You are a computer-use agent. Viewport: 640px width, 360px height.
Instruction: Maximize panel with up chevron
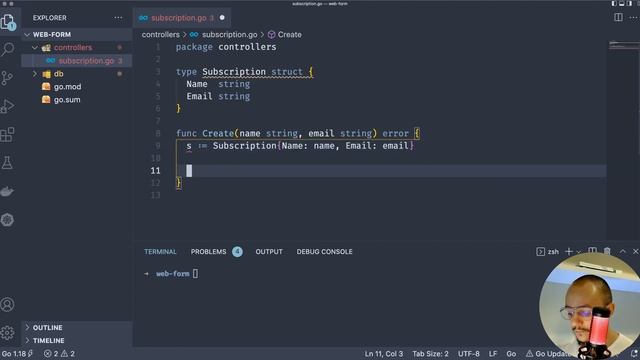[x=622, y=251]
